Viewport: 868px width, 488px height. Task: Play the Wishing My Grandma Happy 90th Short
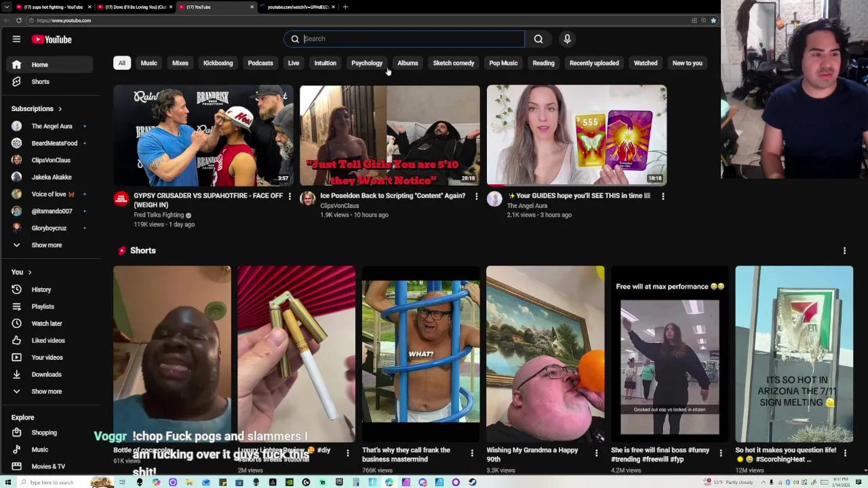pos(545,354)
